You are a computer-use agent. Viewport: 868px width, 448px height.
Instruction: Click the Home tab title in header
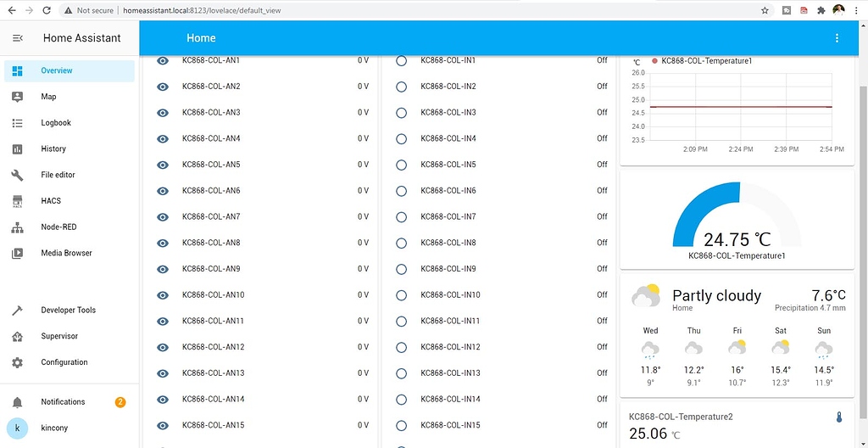201,38
